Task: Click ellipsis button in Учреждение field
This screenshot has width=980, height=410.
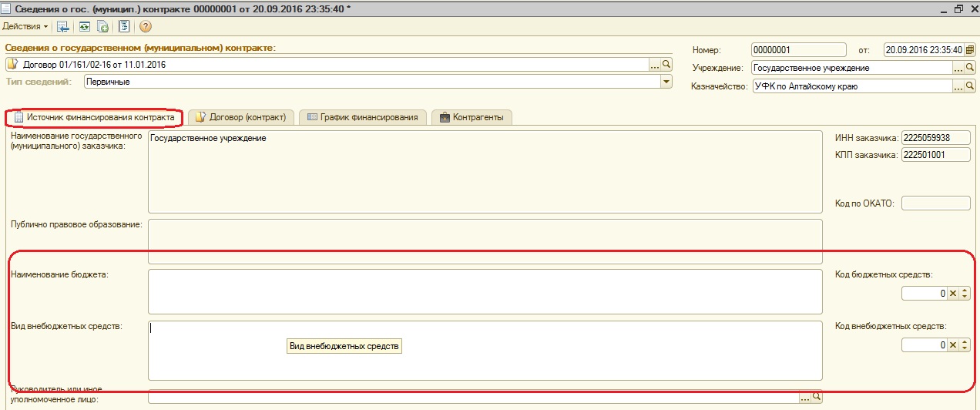Action: click(x=958, y=68)
